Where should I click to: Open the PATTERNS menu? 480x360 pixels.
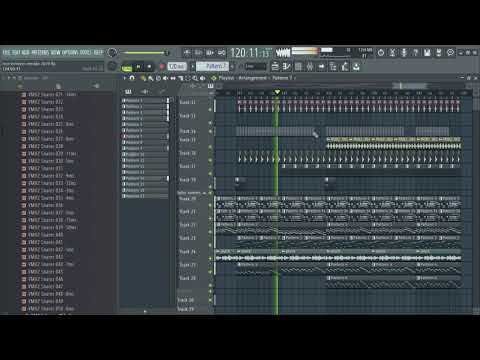pyautogui.click(x=40, y=52)
